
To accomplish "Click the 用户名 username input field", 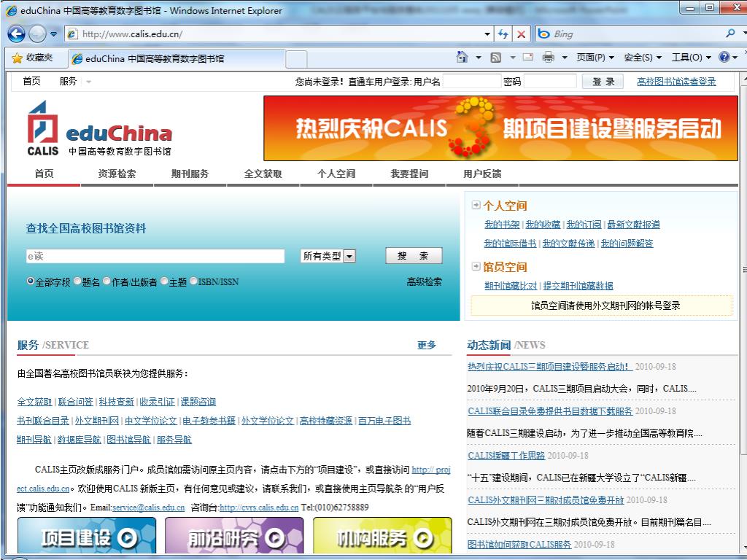I will (x=472, y=82).
